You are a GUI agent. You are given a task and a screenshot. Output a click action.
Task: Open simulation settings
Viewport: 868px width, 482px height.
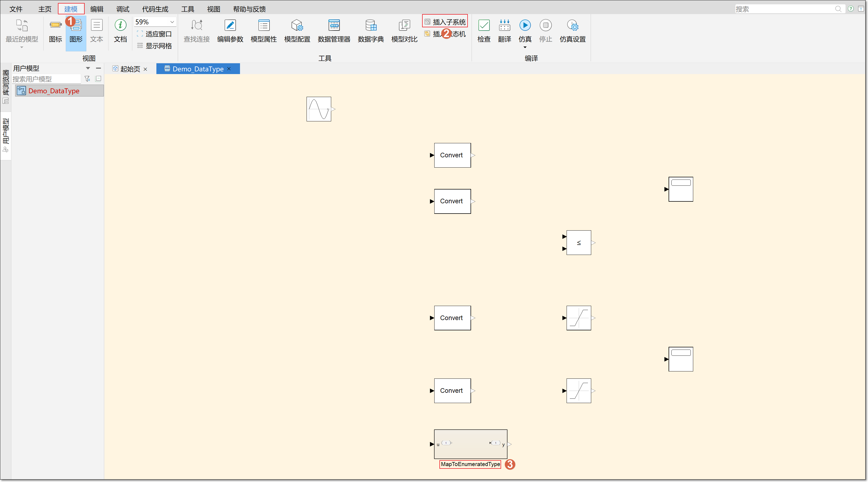(573, 31)
